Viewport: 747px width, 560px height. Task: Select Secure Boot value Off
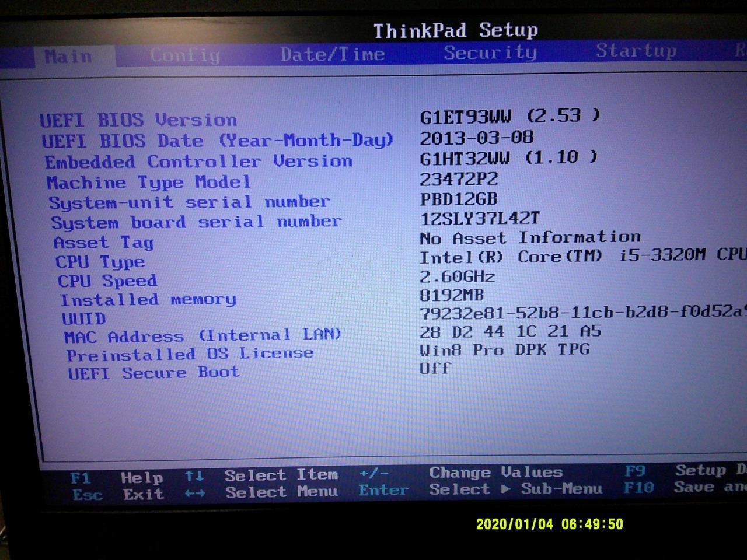coord(435,368)
